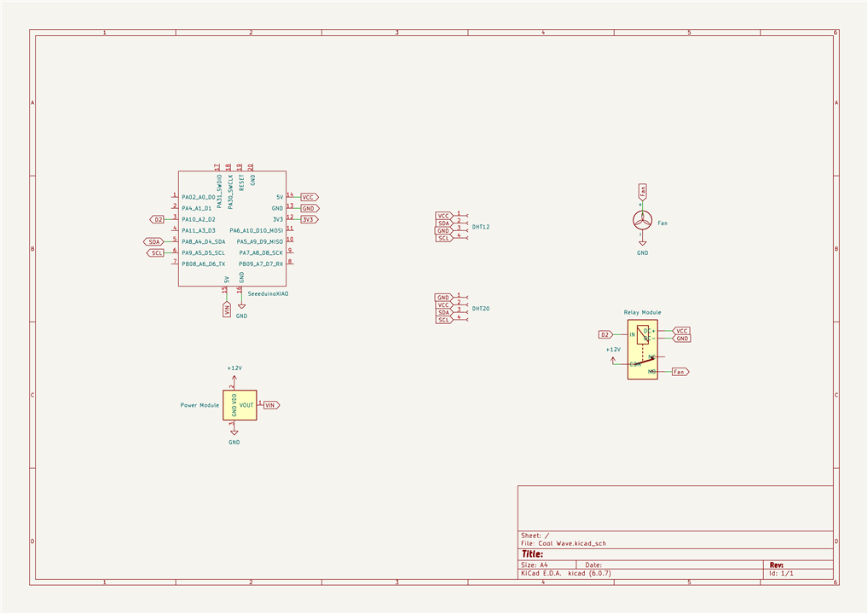Select SCL global label at Seeeduino pin 6
This screenshot has height=614, width=868.
coord(156,253)
